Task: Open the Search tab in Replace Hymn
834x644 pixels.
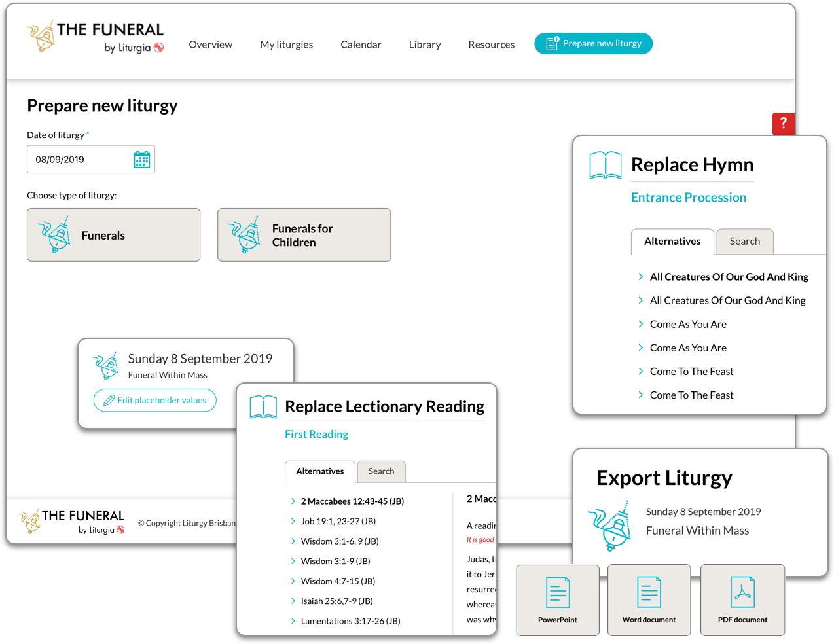Action: coord(744,241)
